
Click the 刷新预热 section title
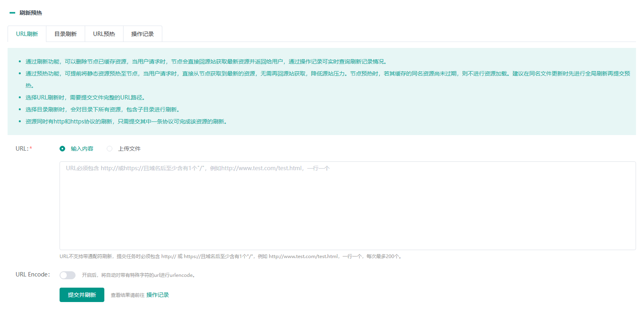[x=31, y=13]
